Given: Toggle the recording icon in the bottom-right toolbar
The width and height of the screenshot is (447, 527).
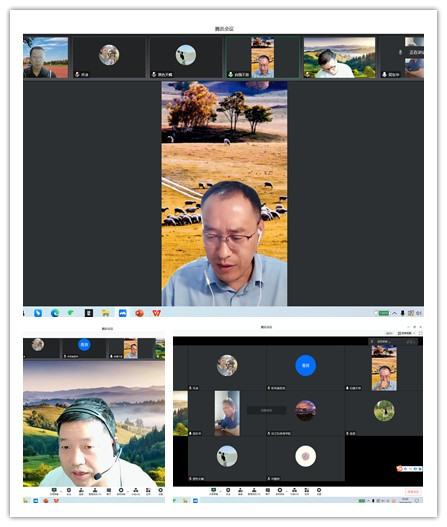Looking at the screenshot, I should 280,491.
